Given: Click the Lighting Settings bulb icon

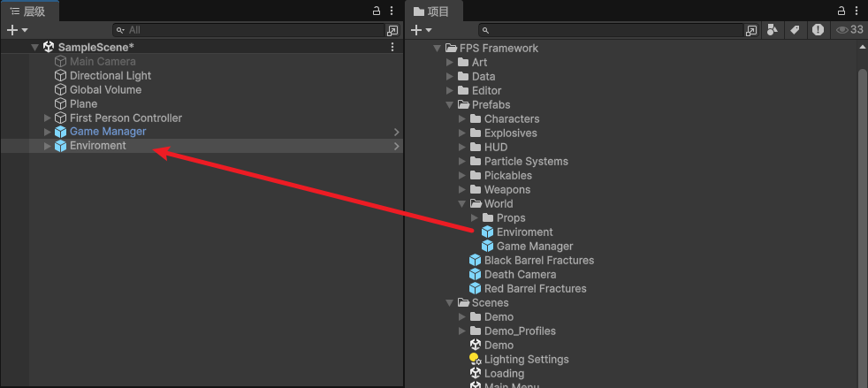Looking at the screenshot, I should point(475,359).
